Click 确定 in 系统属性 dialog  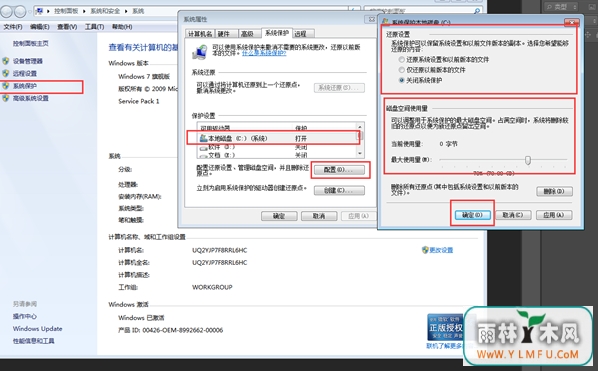coord(279,216)
